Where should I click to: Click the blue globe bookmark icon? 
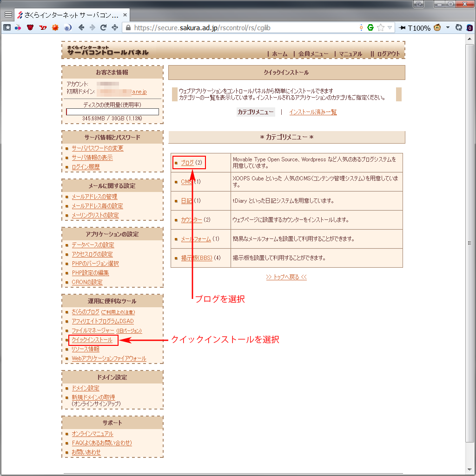tap(67, 27)
